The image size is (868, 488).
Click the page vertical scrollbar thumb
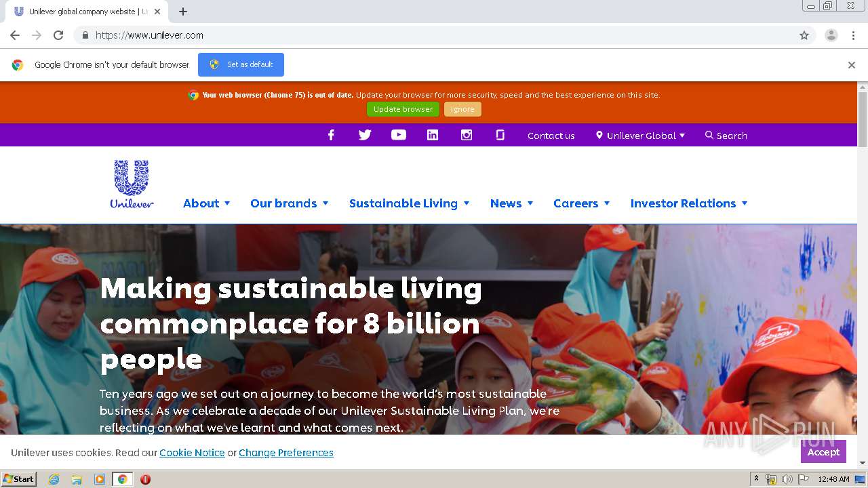click(x=863, y=119)
